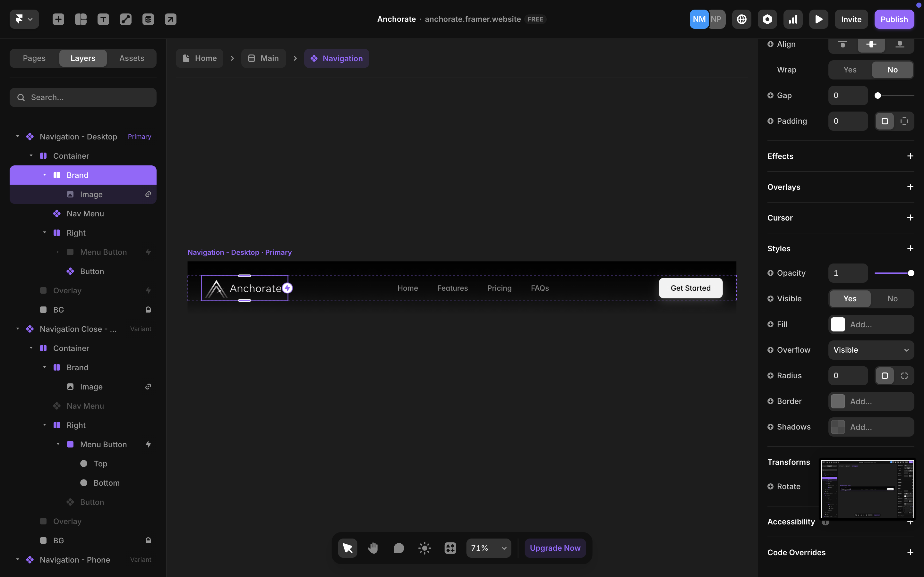Open the Overflow Visible dropdown
Screen dimensions: 924x577
pyautogui.click(x=870, y=350)
